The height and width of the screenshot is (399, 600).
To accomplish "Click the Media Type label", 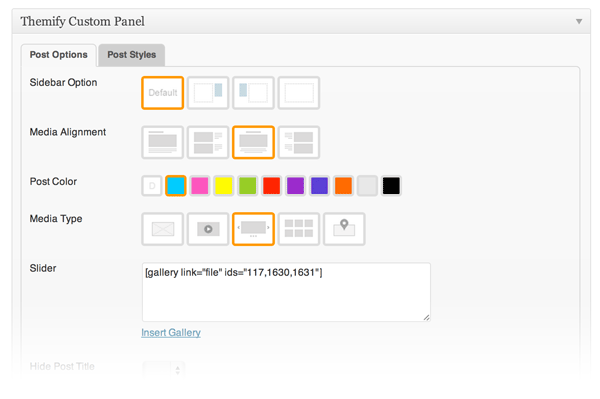I will click(x=56, y=219).
